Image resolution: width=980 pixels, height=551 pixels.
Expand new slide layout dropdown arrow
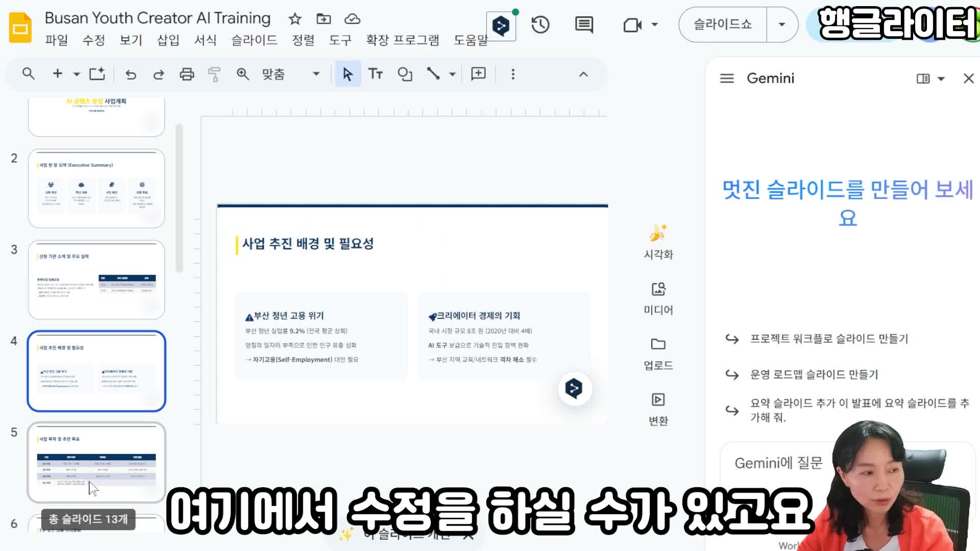click(x=77, y=74)
